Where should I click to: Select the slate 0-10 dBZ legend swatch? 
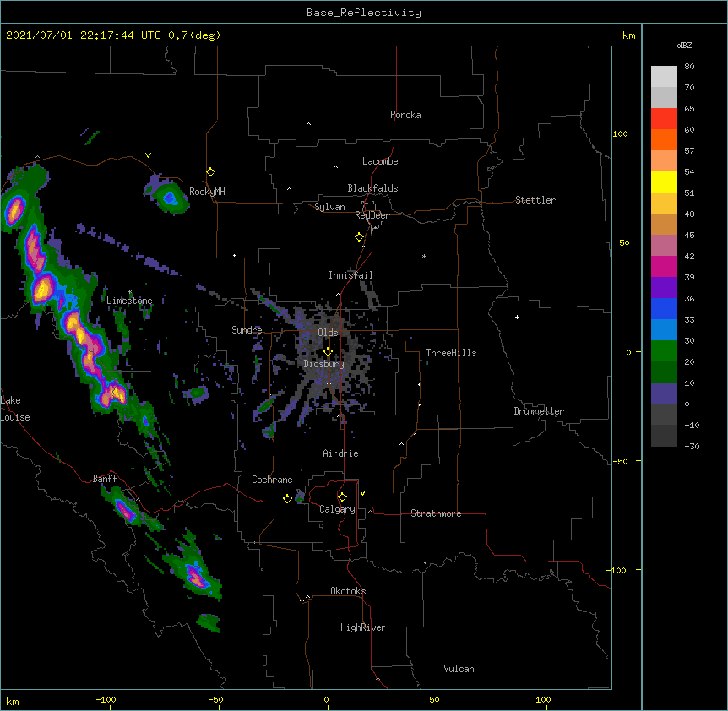click(664, 393)
